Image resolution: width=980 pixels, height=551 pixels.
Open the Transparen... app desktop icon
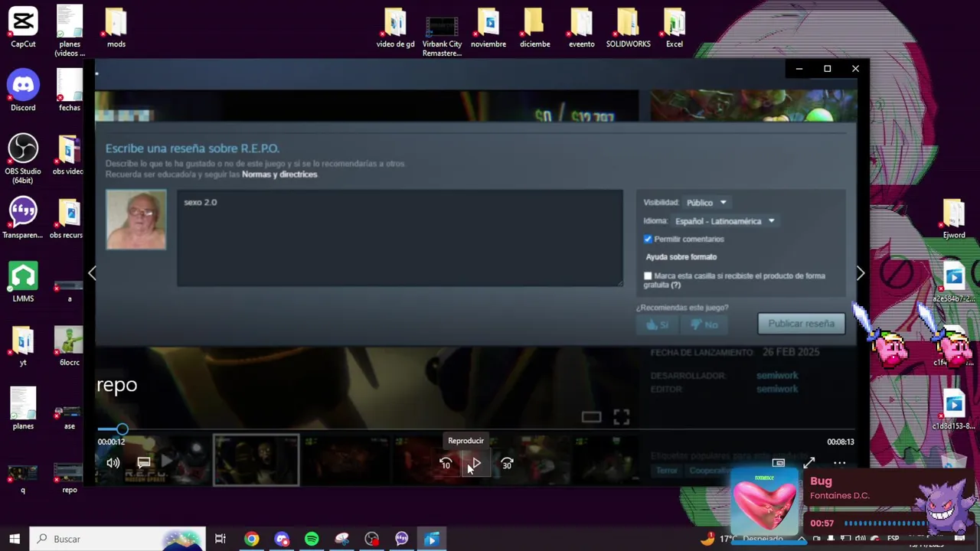tap(23, 217)
